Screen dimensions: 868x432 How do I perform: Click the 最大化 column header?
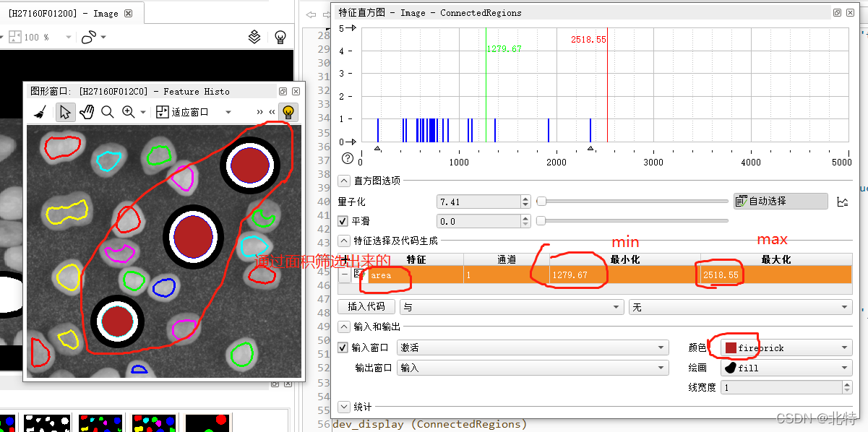tap(776, 259)
